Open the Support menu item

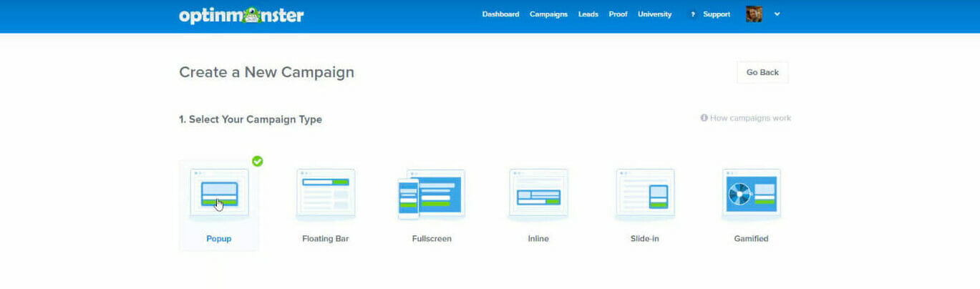[x=717, y=14]
